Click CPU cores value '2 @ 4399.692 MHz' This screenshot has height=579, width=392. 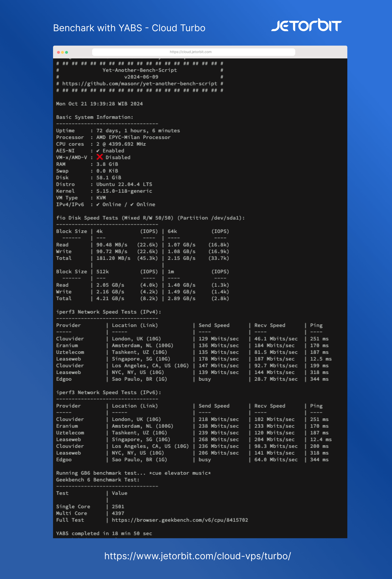pos(121,144)
